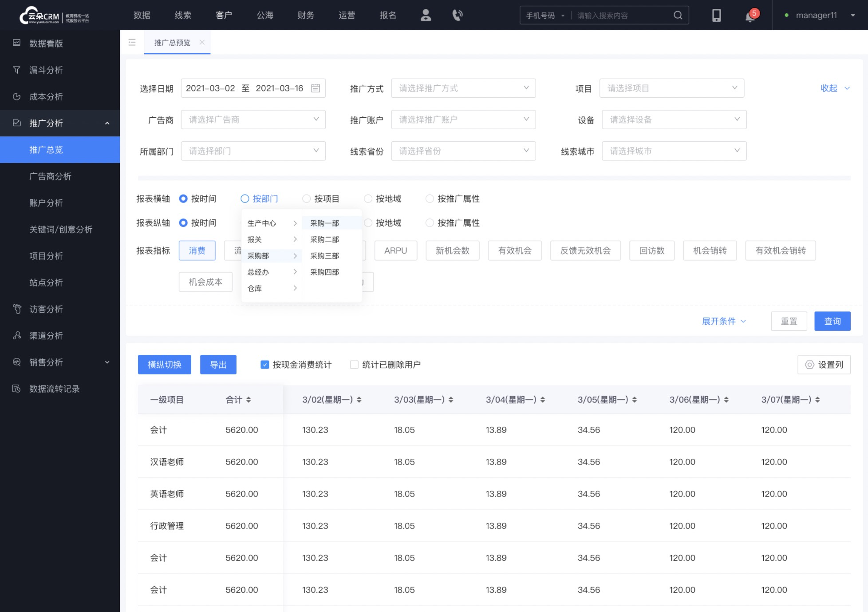Click 横纵切换 toggle button
Viewport: 868px width, 612px height.
(x=164, y=365)
